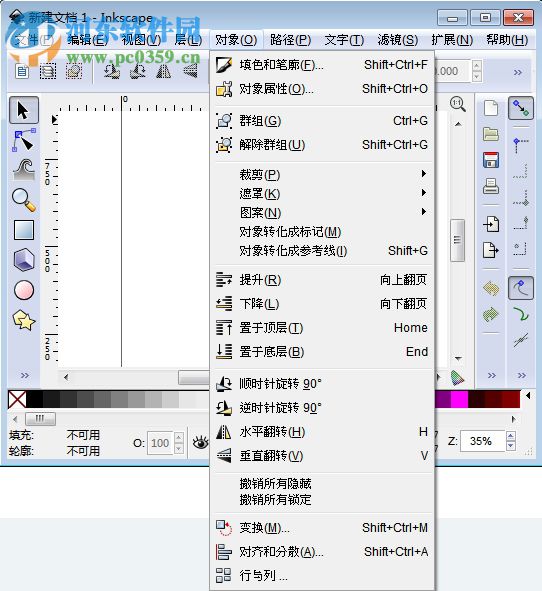
Task: Toggle layer visibility eye icon
Action: click(201, 442)
